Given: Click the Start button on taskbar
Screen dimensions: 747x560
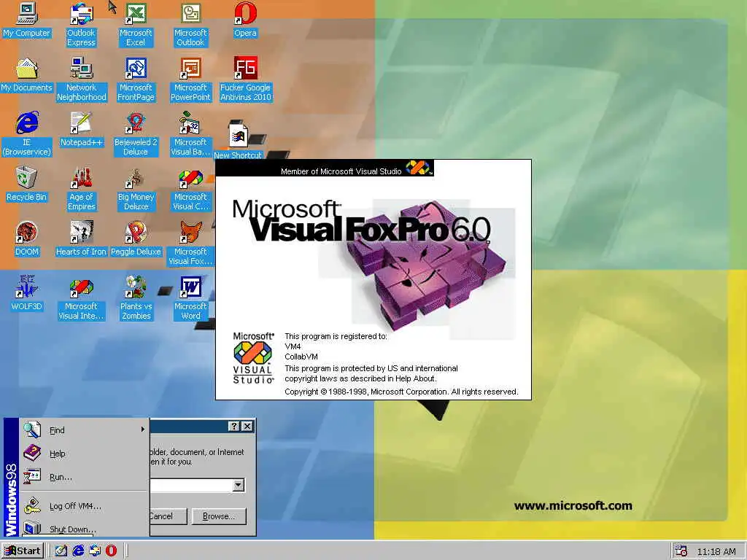Looking at the screenshot, I should click(x=23, y=551).
